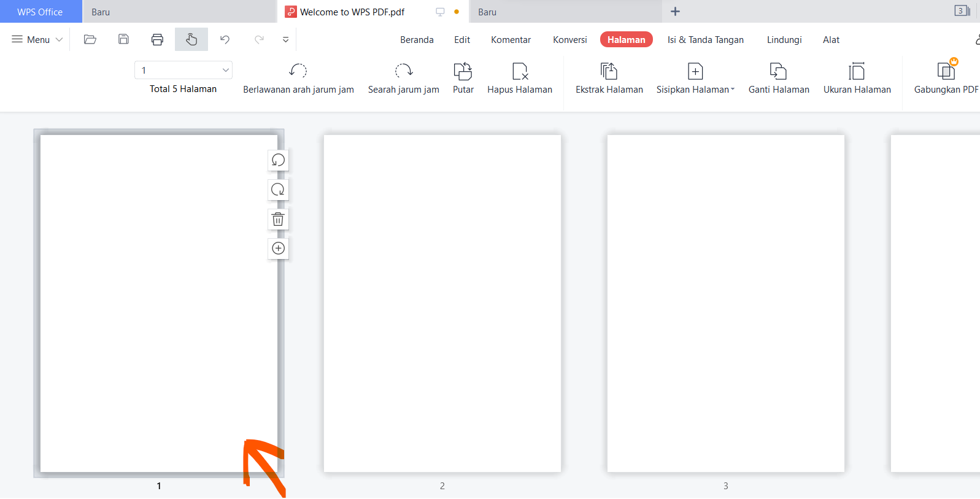This screenshot has height=499, width=980.
Task: Open the Konversi tab
Action: pyautogui.click(x=570, y=40)
